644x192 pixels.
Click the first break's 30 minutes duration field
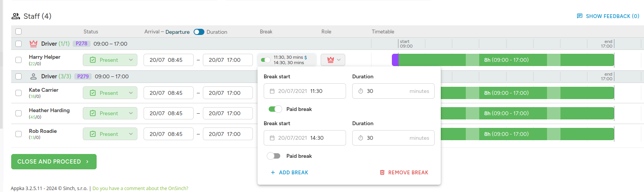click(393, 91)
